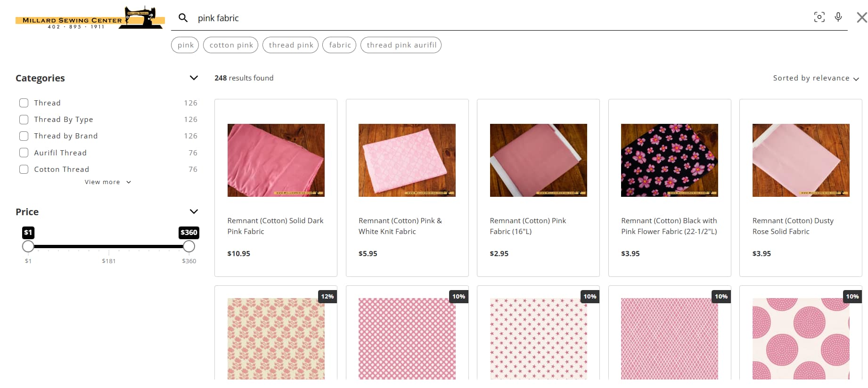Choose the 'thread pink aurifil' suggestion

click(401, 45)
